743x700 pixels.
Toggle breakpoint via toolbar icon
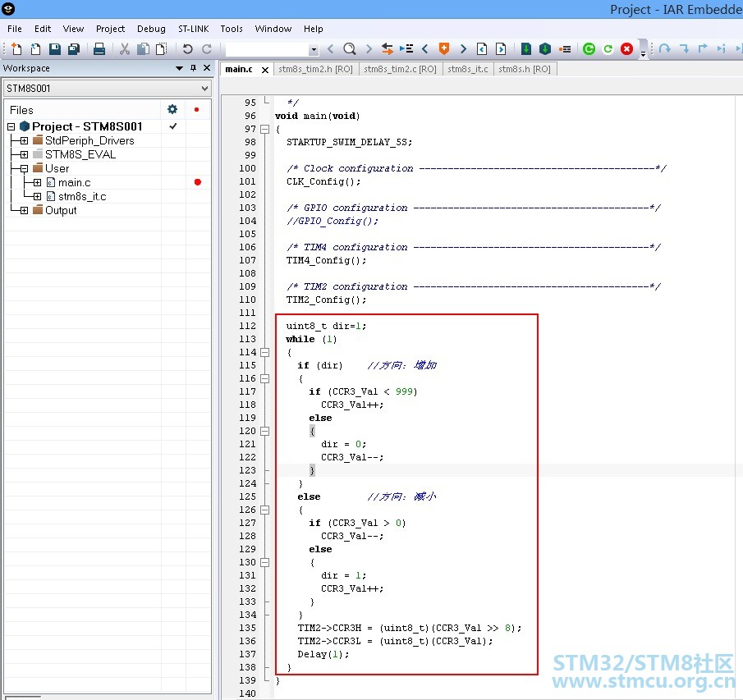coord(564,48)
